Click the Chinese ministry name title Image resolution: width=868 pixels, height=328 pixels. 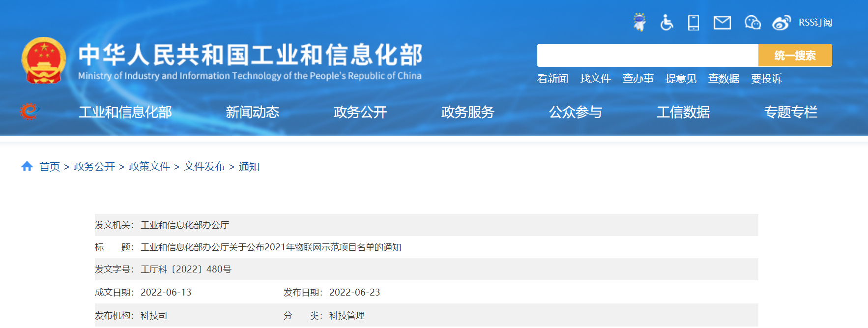(x=250, y=55)
